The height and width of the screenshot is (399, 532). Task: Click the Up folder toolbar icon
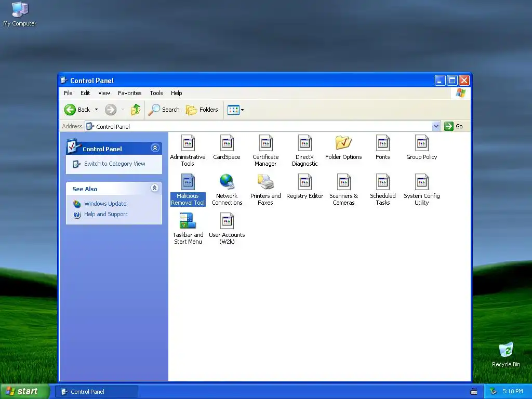click(x=136, y=110)
